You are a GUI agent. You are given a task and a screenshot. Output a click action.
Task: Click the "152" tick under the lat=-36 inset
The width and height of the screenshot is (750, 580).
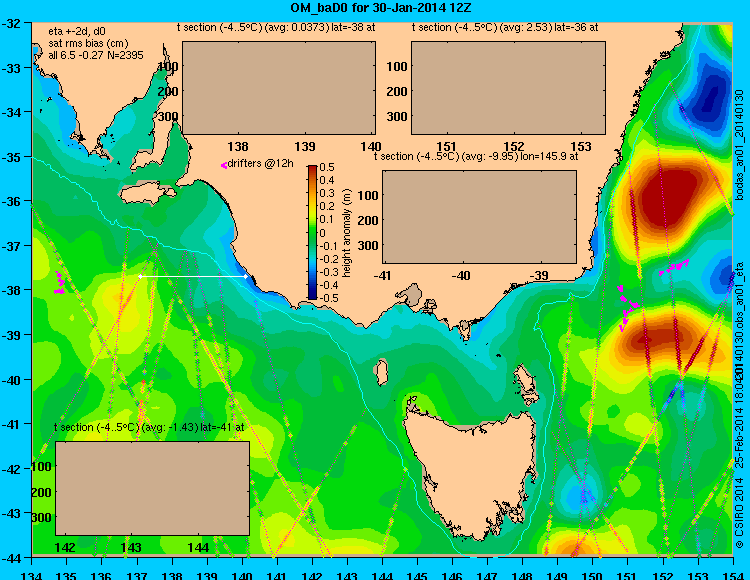(x=514, y=146)
